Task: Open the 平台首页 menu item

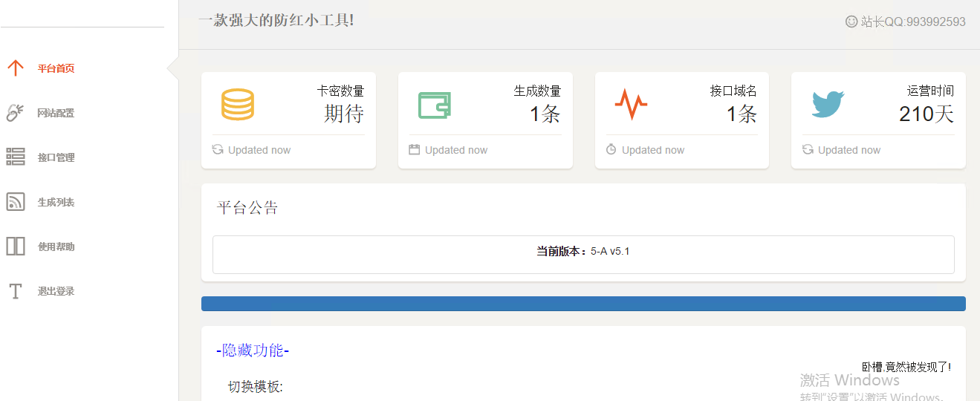Action: point(56,68)
